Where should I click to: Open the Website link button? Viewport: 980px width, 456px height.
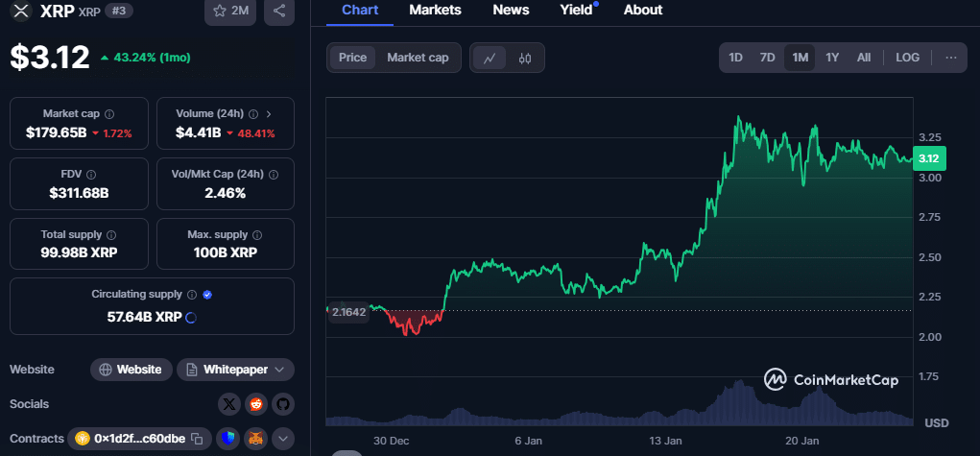tap(131, 370)
